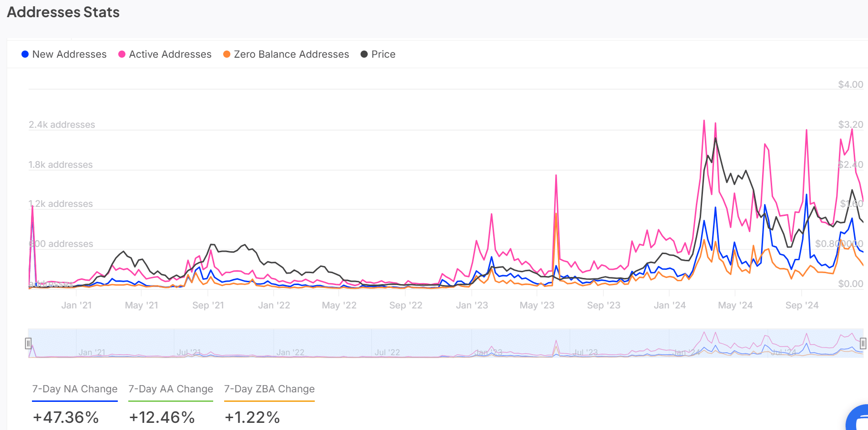Screen dimensions: 868x430
Task: Click the right navigator range handle
Action: pyautogui.click(x=863, y=343)
